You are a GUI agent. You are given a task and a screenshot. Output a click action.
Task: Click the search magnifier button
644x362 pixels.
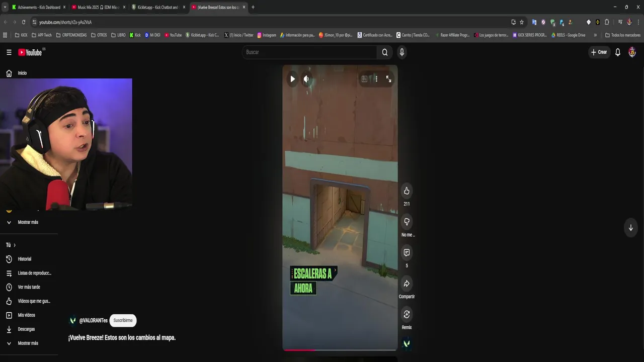point(385,52)
